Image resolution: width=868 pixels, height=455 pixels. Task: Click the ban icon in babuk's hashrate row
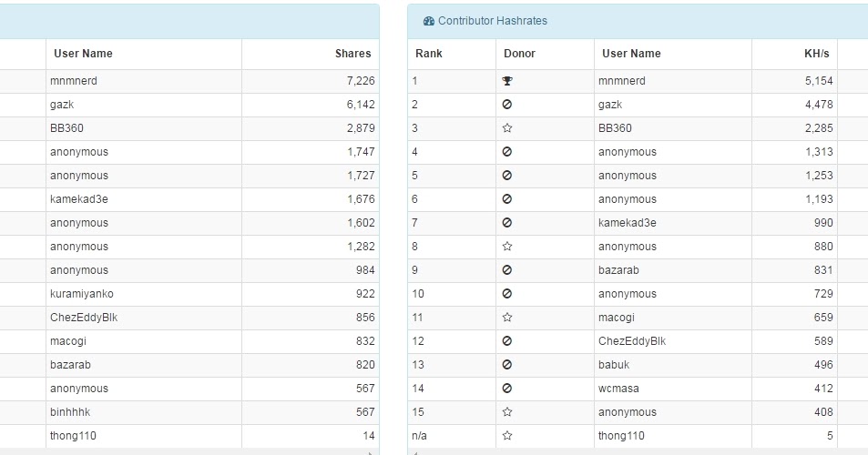click(507, 365)
